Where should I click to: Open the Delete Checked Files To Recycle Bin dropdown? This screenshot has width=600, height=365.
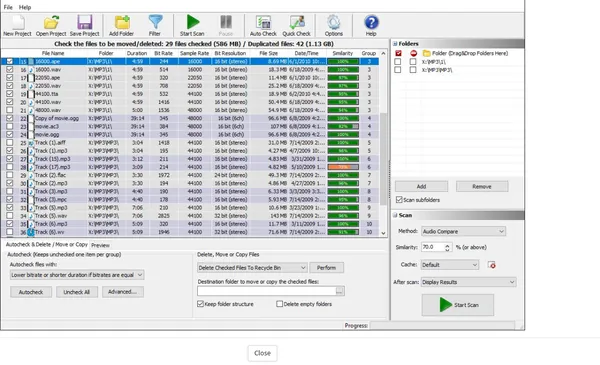pos(252,268)
